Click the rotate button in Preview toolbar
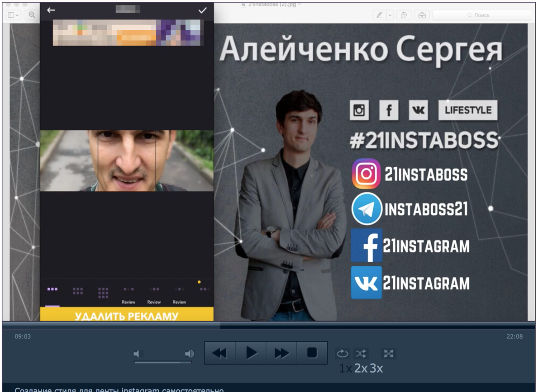Screen dimensions: 543x392 pos(403,15)
